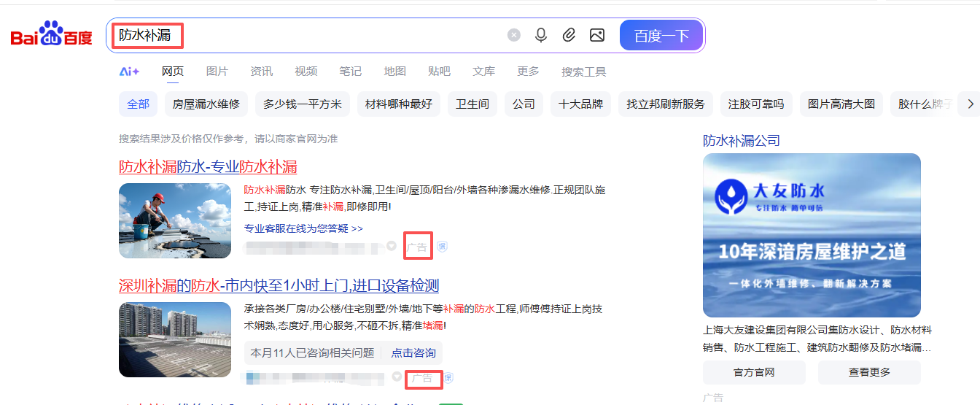Click shield icon beside first ad label
The width and height of the screenshot is (980, 405).
pyautogui.click(x=442, y=247)
